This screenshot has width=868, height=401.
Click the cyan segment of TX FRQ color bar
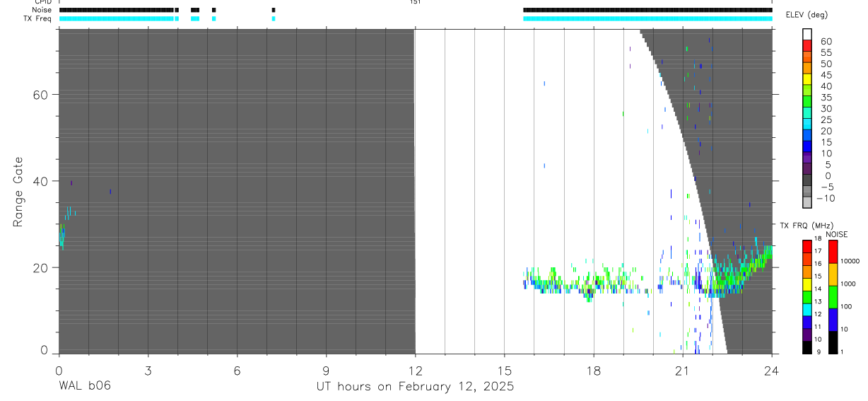(x=807, y=308)
